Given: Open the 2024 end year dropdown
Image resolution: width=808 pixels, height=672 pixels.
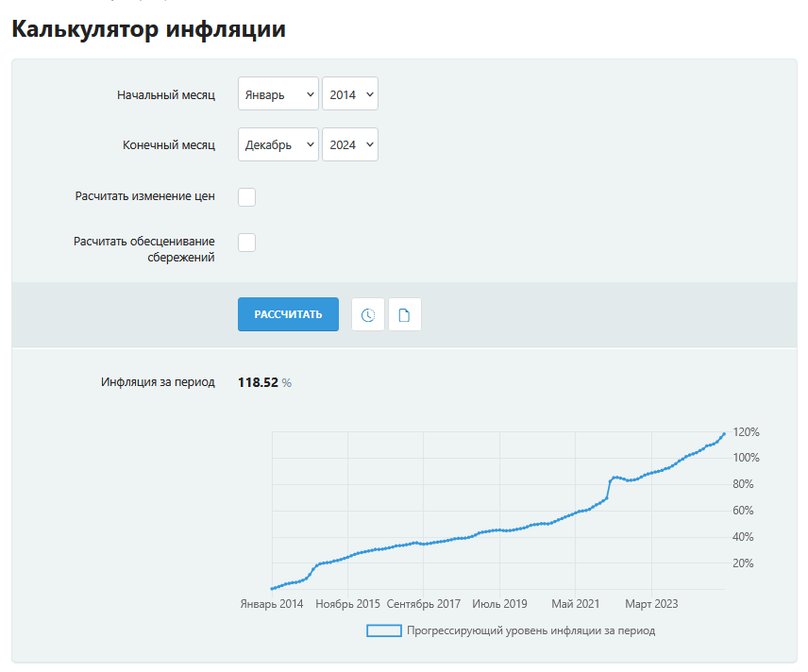Looking at the screenshot, I should (x=349, y=143).
